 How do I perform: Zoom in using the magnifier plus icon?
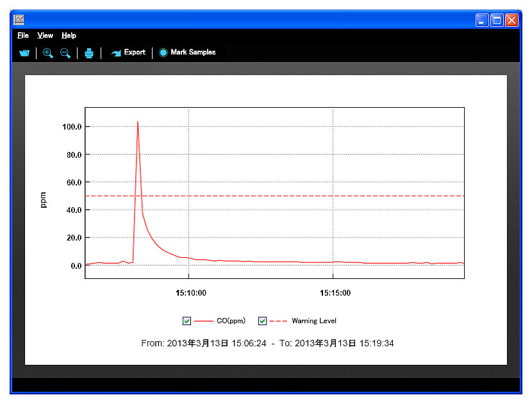tap(47, 53)
